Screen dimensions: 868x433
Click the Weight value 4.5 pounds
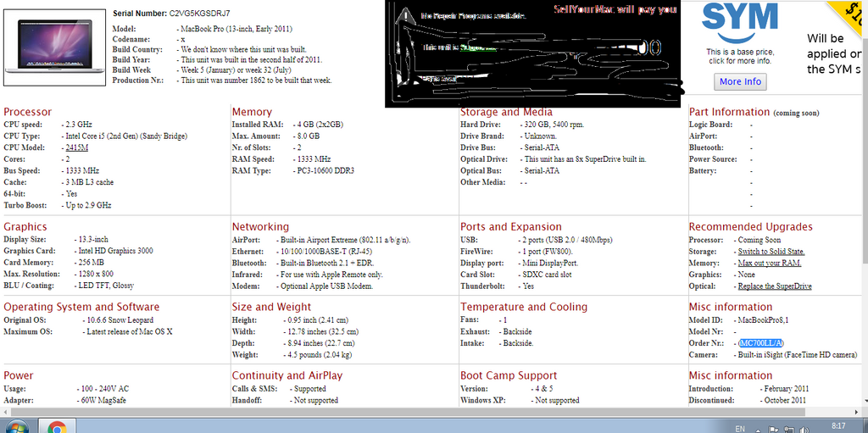pyautogui.click(x=320, y=354)
